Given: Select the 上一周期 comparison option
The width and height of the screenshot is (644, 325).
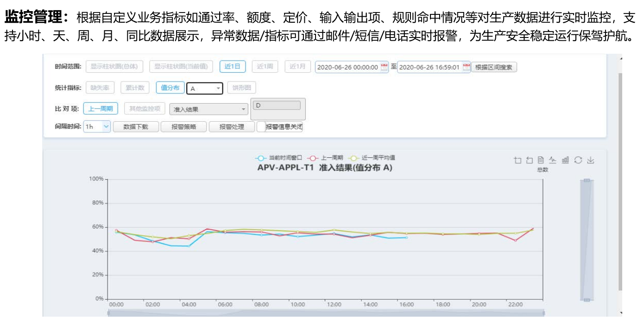Looking at the screenshot, I should [101, 109].
